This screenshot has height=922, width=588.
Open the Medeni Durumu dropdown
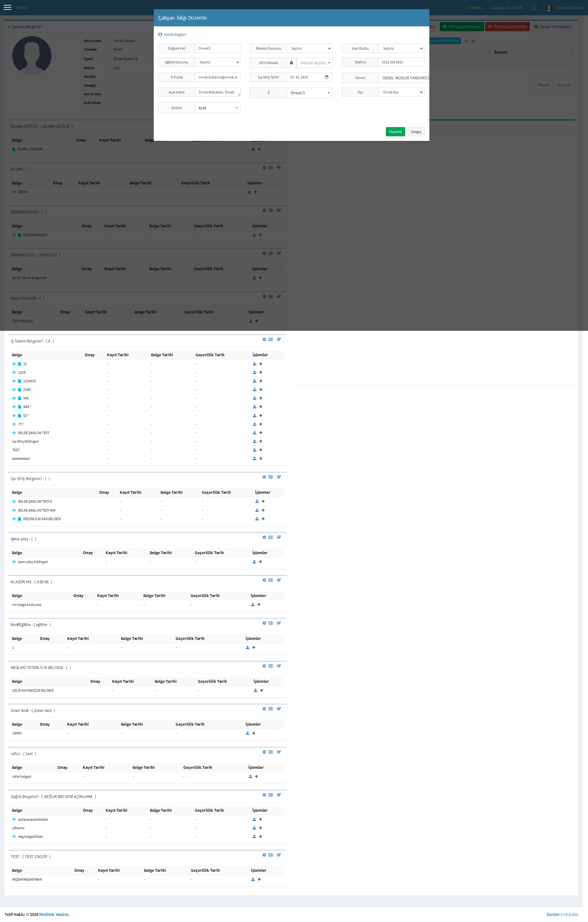click(309, 49)
